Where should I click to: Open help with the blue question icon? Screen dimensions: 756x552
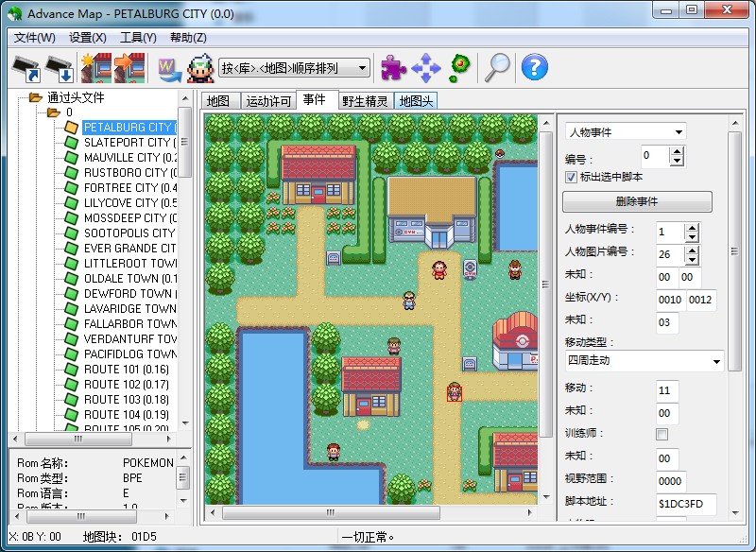pyautogui.click(x=534, y=67)
